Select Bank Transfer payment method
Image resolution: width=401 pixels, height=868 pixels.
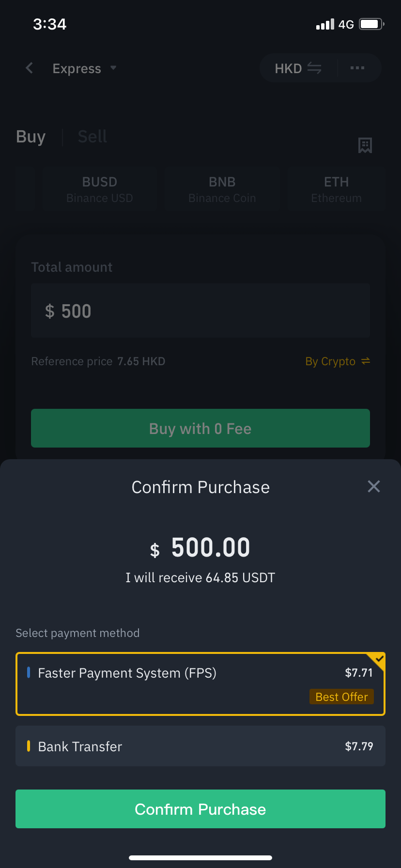200,746
